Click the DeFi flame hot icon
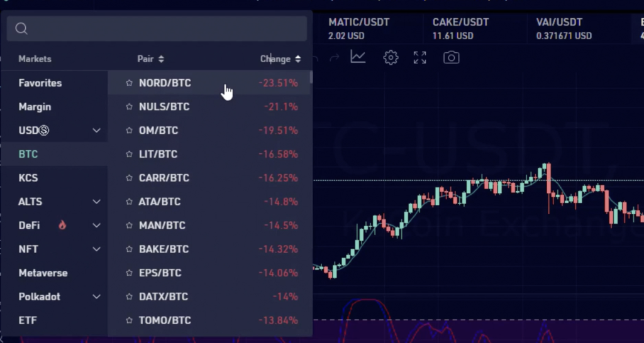This screenshot has height=343, width=644. coord(62,225)
